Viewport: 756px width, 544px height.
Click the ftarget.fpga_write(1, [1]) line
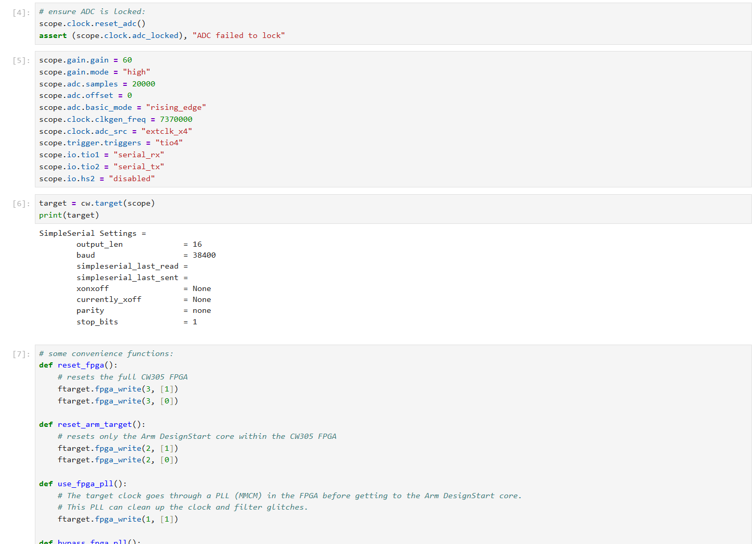click(118, 519)
